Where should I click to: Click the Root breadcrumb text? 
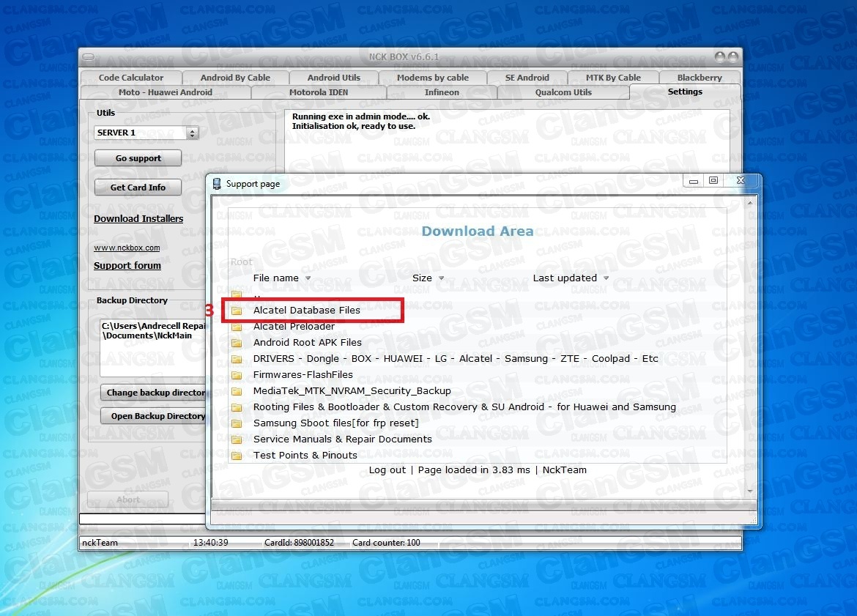(241, 262)
